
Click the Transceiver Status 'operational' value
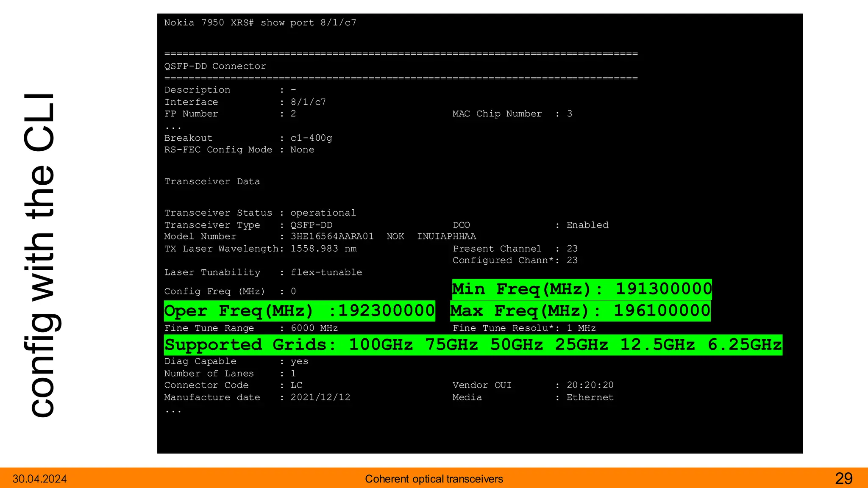[x=323, y=213]
